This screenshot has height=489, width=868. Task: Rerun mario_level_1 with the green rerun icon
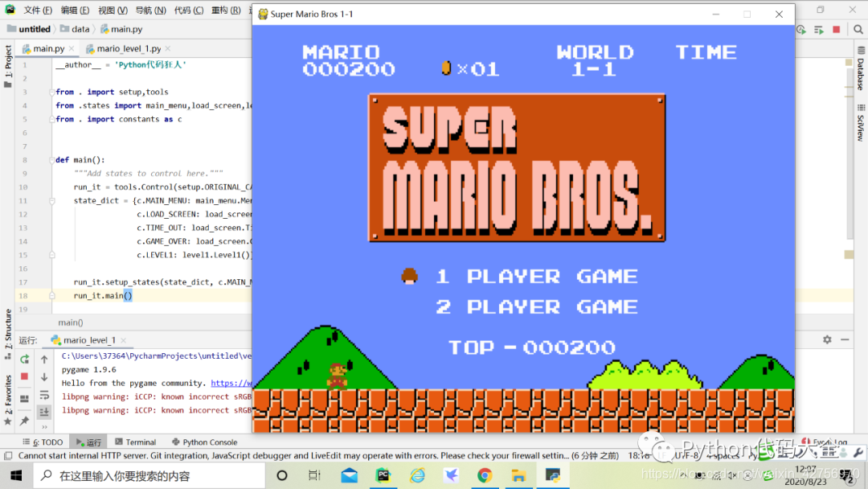[x=24, y=360]
